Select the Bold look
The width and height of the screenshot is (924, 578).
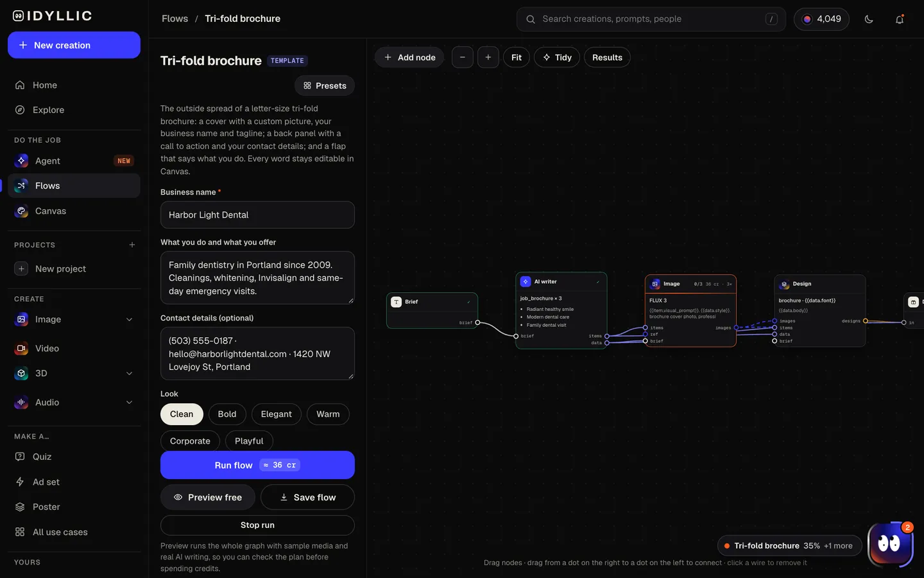(x=227, y=414)
